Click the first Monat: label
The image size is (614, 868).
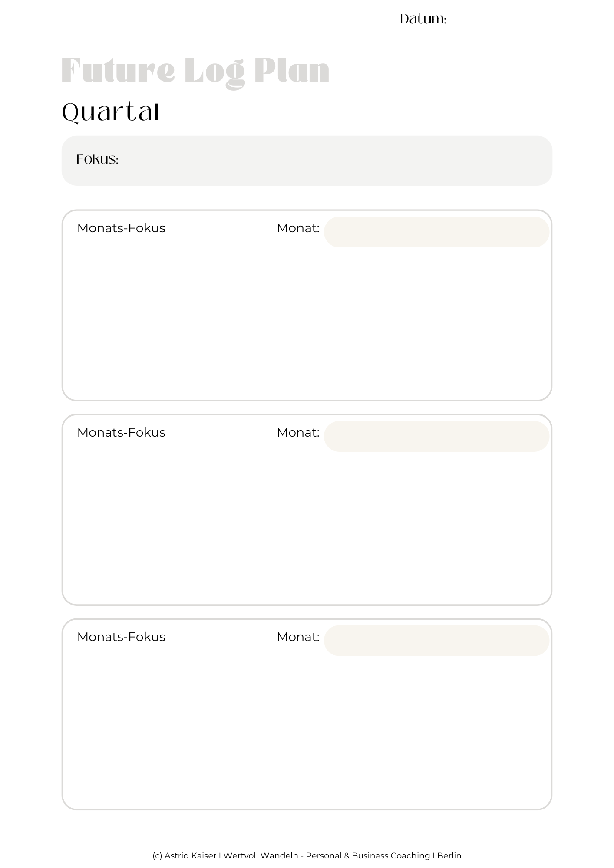298,228
